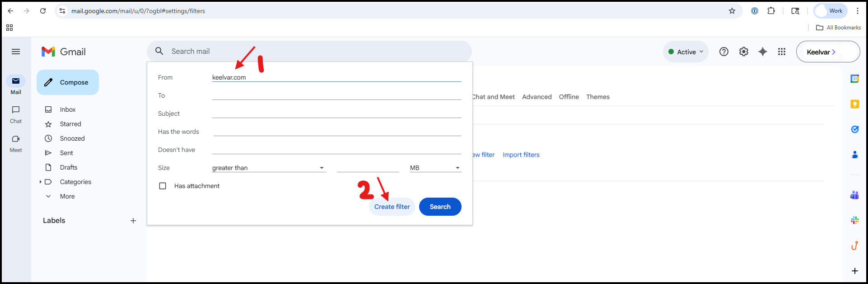The image size is (868, 284).
Task: Click the Compose button
Action: 68,82
